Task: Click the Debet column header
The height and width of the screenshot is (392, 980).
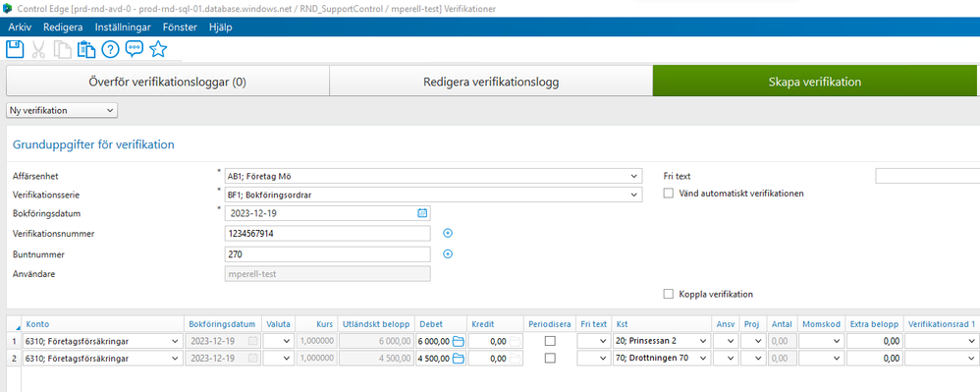Action: coord(440,324)
